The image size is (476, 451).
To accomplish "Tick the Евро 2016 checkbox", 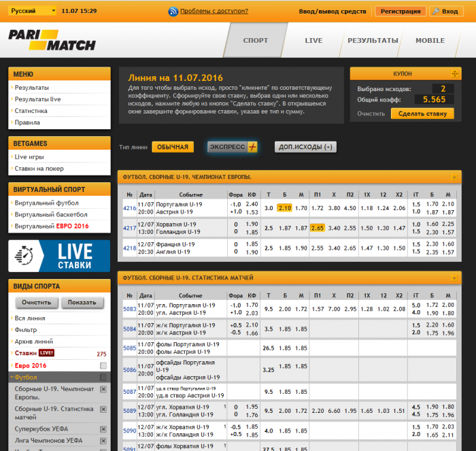I will (103, 365).
